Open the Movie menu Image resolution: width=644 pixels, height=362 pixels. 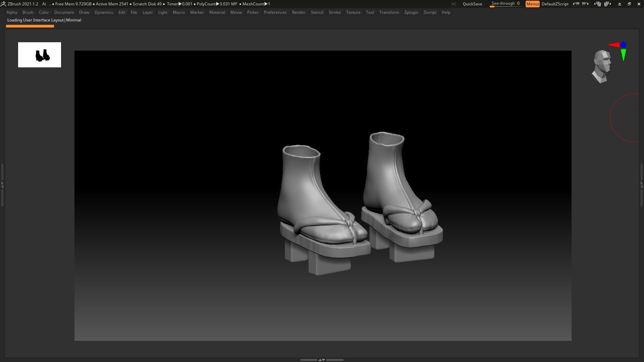[236, 12]
